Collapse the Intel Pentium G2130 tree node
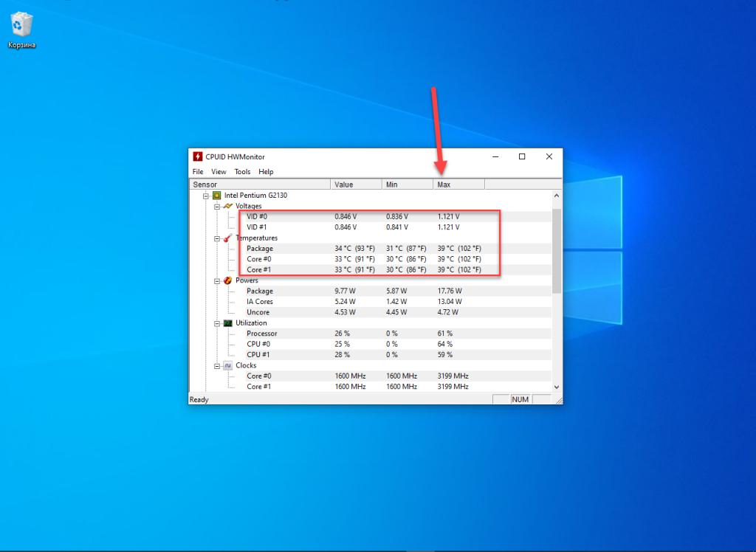The height and width of the screenshot is (552, 756). (205, 196)
